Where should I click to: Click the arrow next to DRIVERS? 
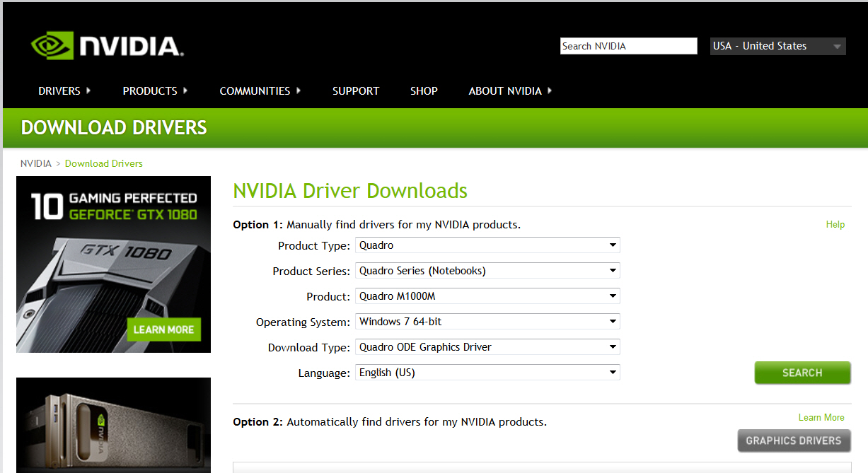click(x=88, y=90)
